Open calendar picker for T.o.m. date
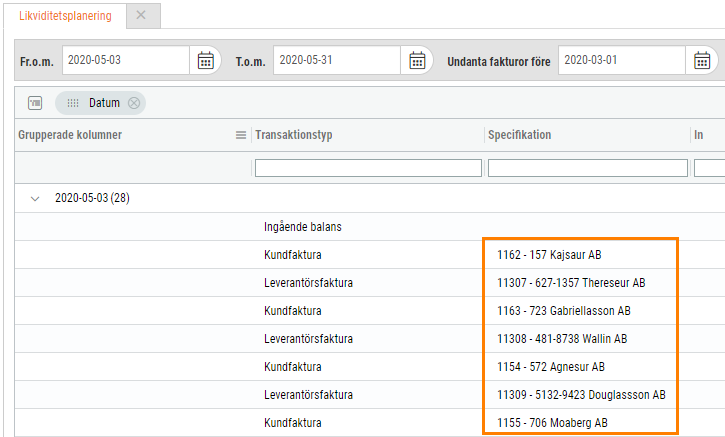 tap(417, 61)
